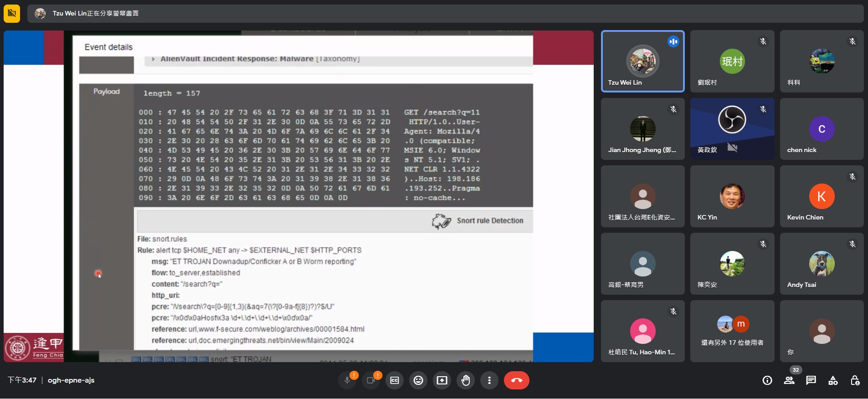This screenshot has height=399, width=868.
Task: Open host controls lock icon
Action: (x=855, y=380)
